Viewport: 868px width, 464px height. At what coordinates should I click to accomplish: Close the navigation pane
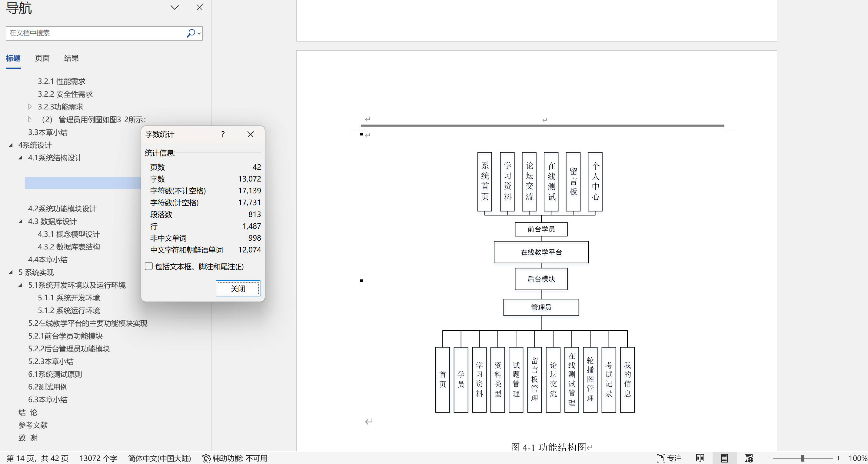tap(199, 7)
